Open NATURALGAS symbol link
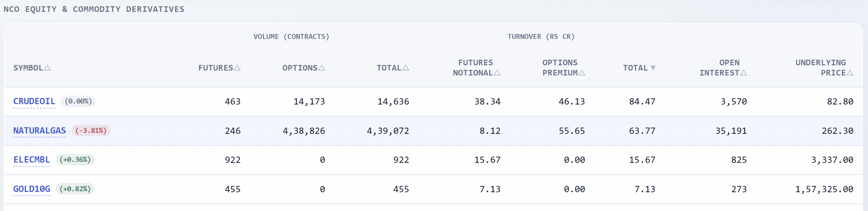This screenshot has width=868, height=211. tap(39, 131)
